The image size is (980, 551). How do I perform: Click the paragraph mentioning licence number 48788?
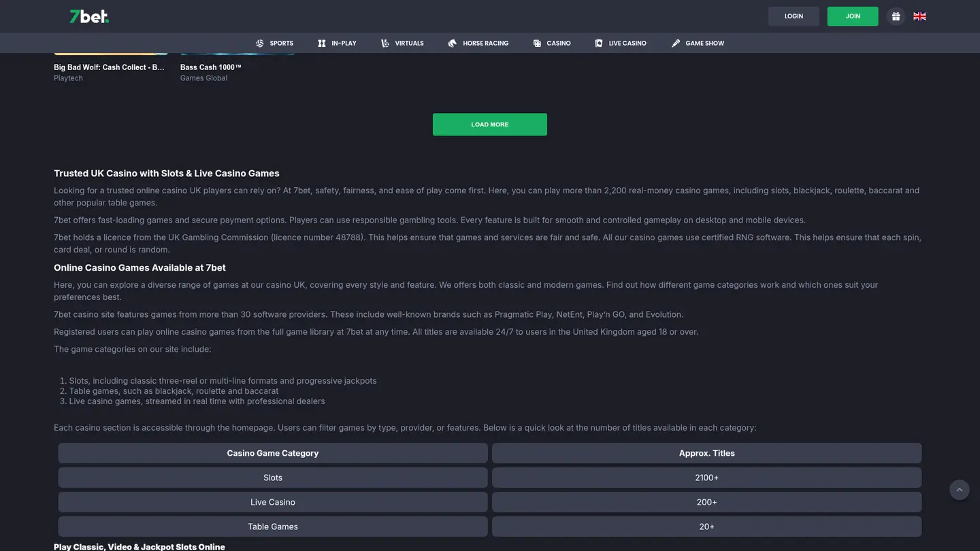487,244
